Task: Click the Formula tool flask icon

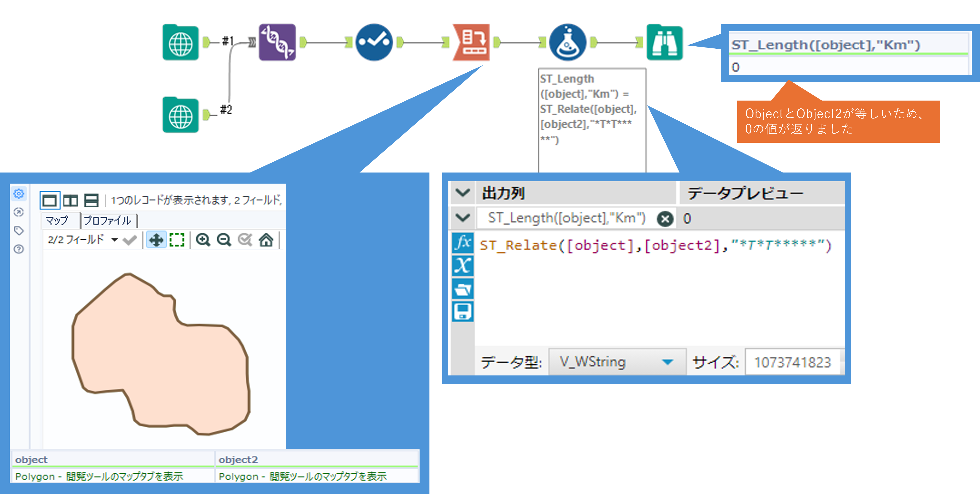Action: point(567,43)
